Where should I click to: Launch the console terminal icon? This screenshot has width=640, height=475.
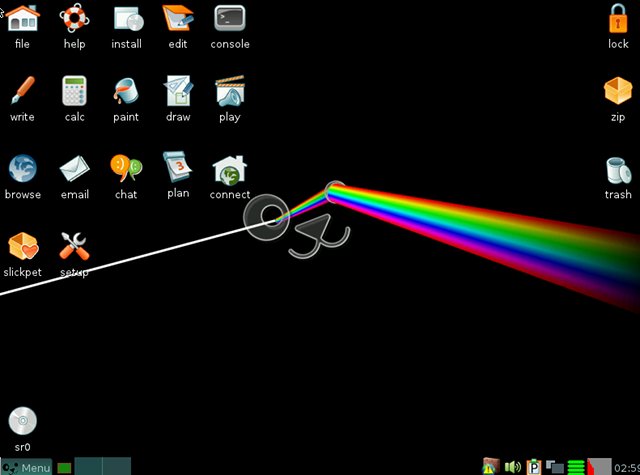(230, 18)
